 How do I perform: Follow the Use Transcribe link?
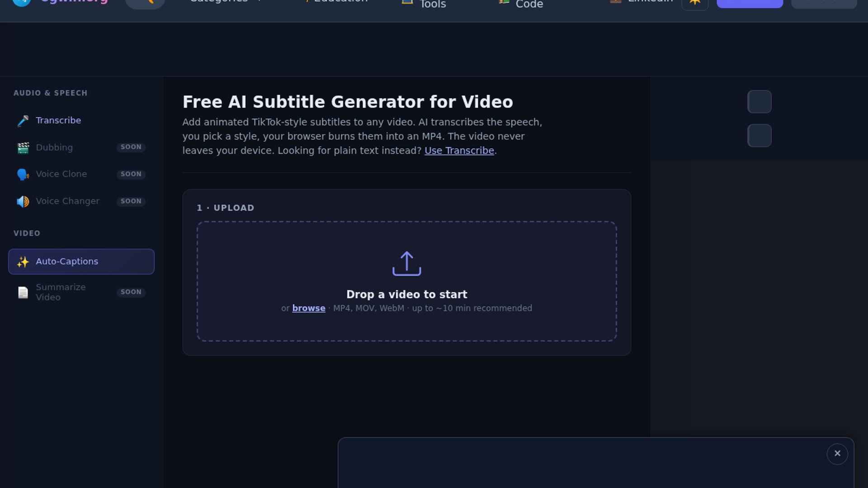pyautogui.click(x=459, y=150)
